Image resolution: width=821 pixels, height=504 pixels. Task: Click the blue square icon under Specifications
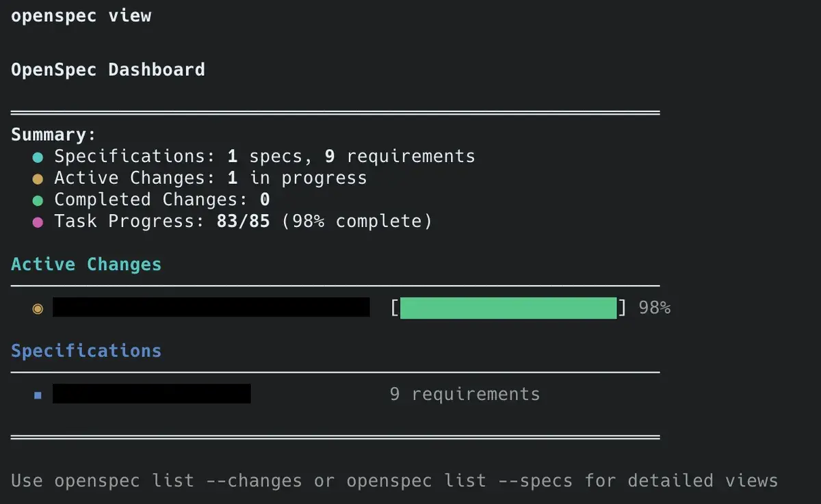tap(38, 395)
